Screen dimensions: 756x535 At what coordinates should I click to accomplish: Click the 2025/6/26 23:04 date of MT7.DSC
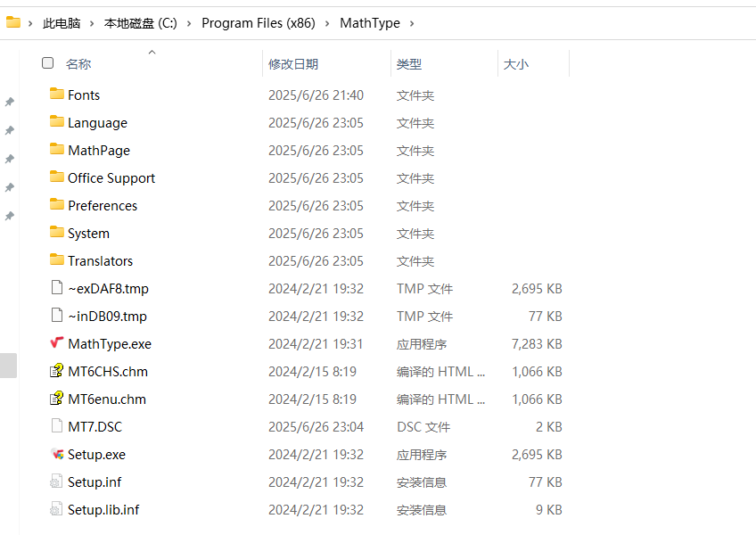click(x=316, y=427)
